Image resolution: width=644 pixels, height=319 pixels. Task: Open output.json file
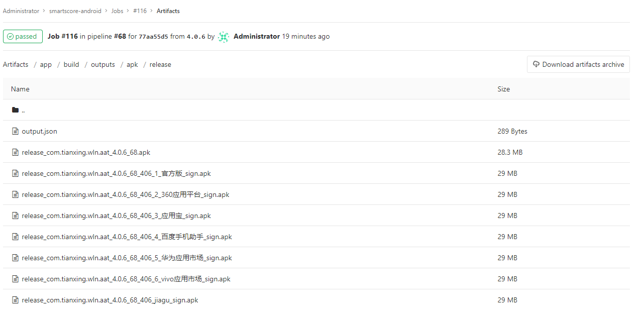tap(40, 131)
